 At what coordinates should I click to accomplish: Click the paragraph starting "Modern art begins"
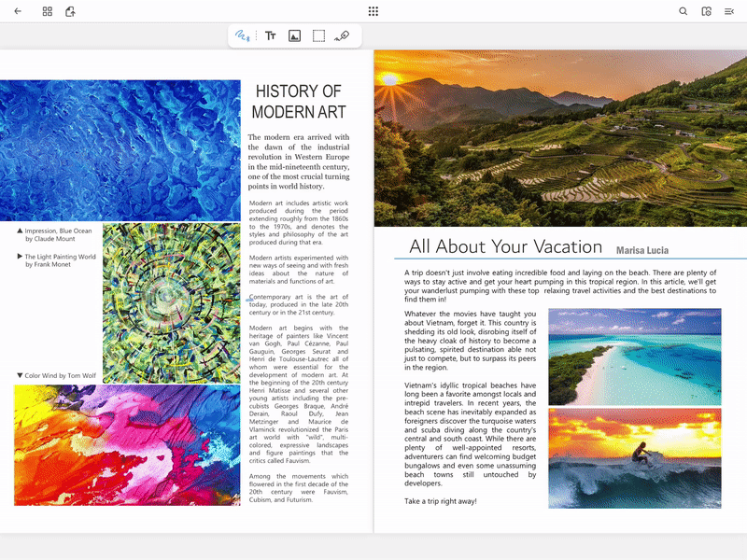[x=299, y=394]
